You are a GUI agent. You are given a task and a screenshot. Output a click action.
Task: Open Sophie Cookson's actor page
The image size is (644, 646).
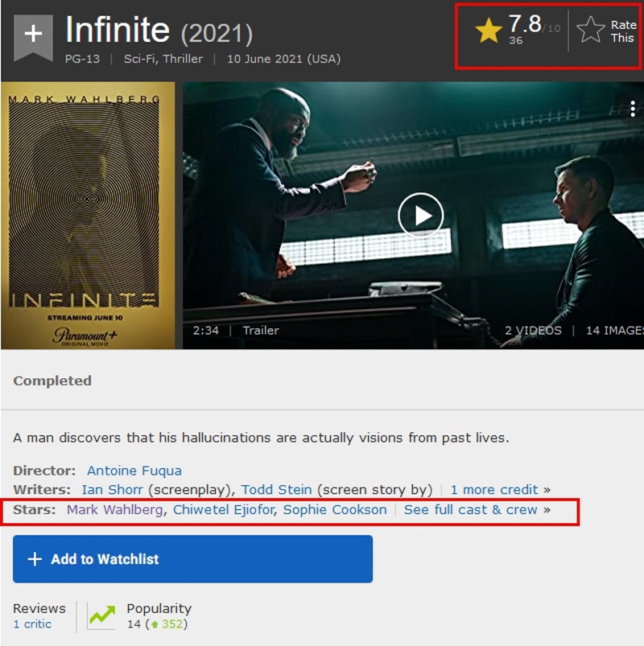(335, 509)
